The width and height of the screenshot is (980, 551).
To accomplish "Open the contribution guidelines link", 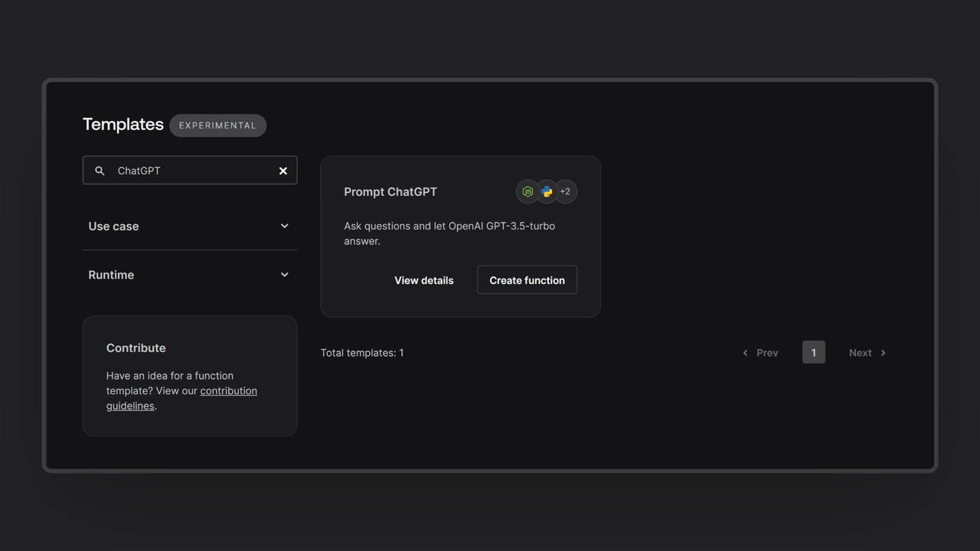I will (x=228, y=391).
